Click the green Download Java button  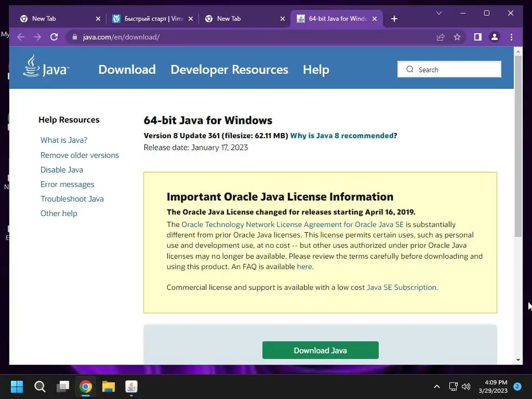click(320, 350)
